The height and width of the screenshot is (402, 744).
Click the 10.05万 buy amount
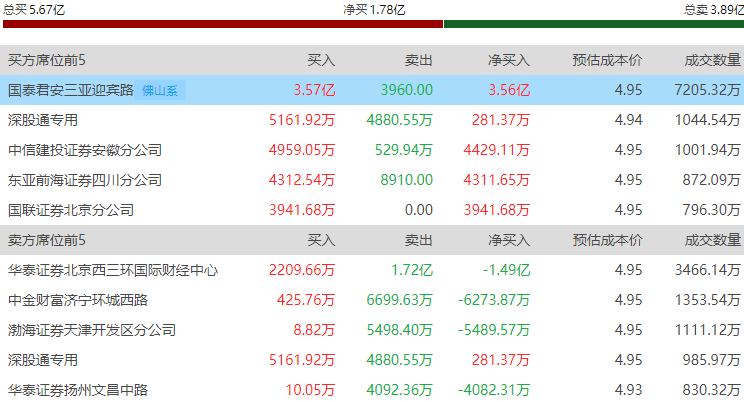tap(310, 390)
